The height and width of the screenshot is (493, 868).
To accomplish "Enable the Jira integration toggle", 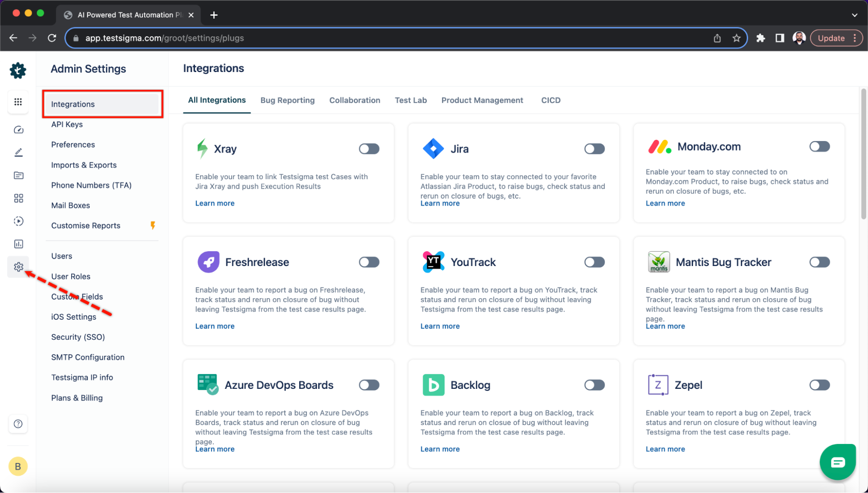I will pyautogui.click(x=594, y=149).
